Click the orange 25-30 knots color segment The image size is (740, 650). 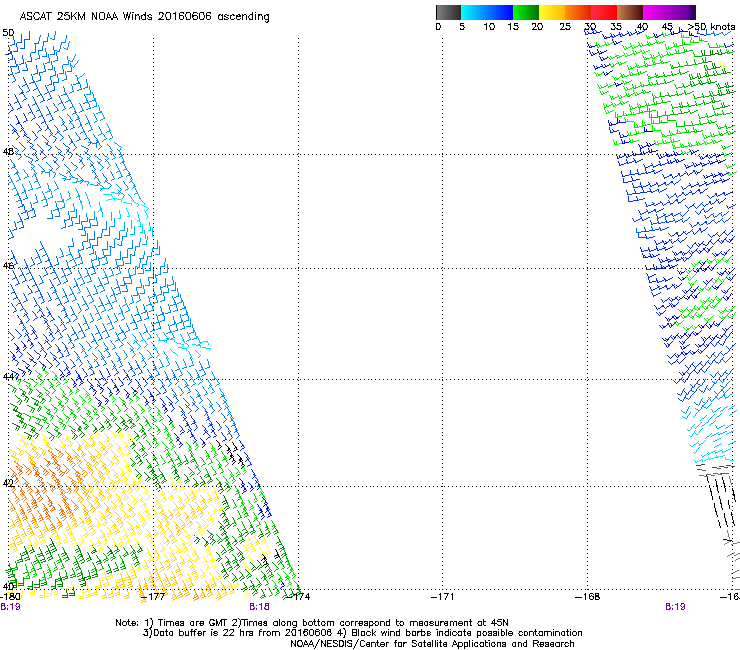(x=578, y=12)
